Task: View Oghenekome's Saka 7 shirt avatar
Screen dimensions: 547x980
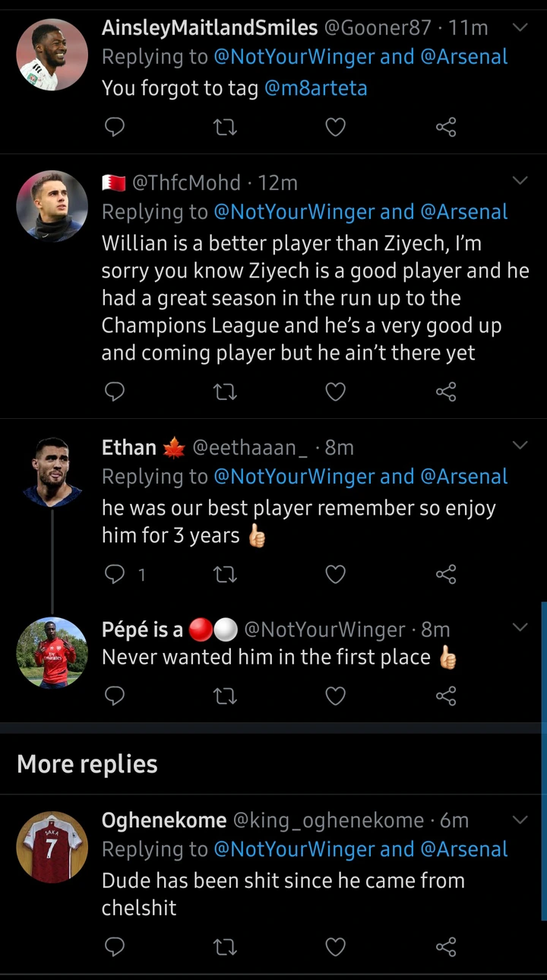Action: point(52,847)
